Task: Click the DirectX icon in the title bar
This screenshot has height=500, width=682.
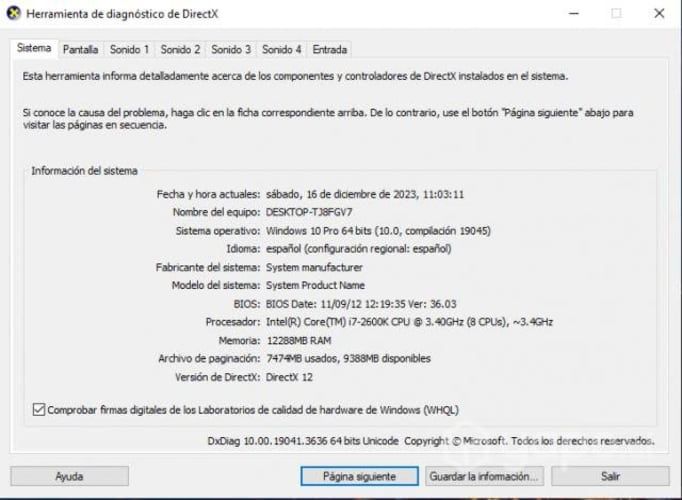Action: (x=14, y=13)
